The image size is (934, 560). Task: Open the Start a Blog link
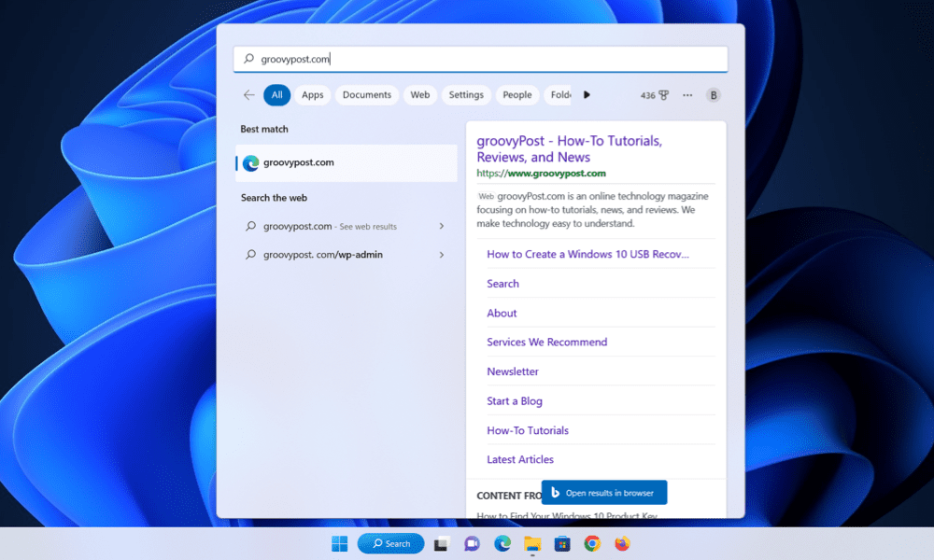(x=515, y=401)
